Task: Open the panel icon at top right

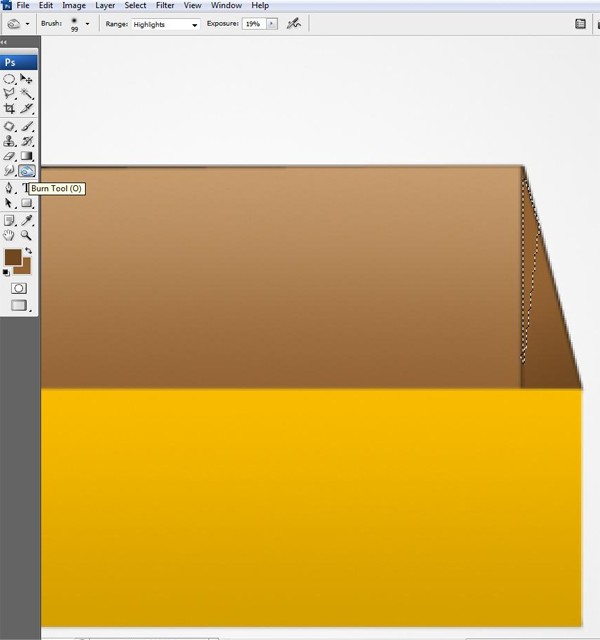Action: [580, 24]
